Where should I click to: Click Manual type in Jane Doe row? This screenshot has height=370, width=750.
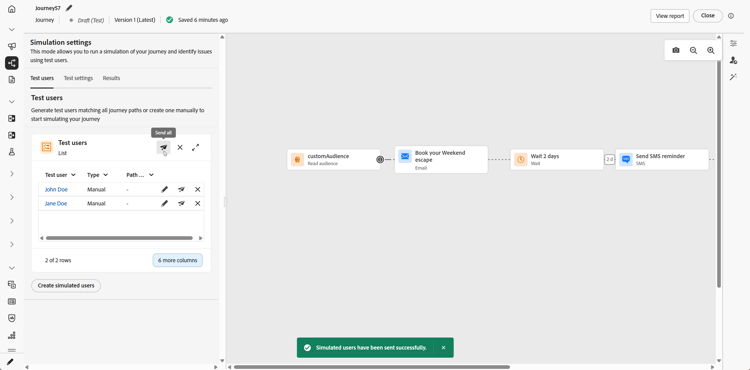pyautogui.click(x=96, y=204)
